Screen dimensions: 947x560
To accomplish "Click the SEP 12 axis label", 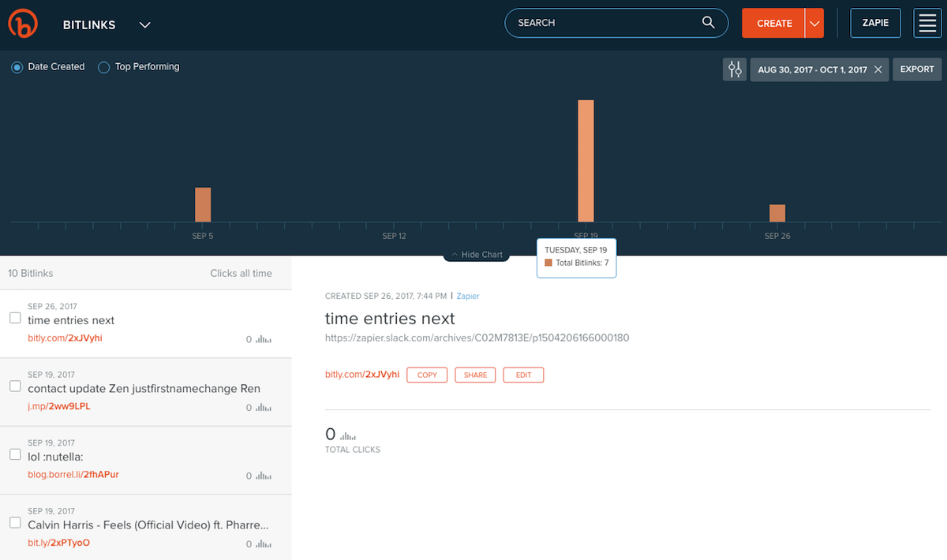I will (x=394, y=236).
